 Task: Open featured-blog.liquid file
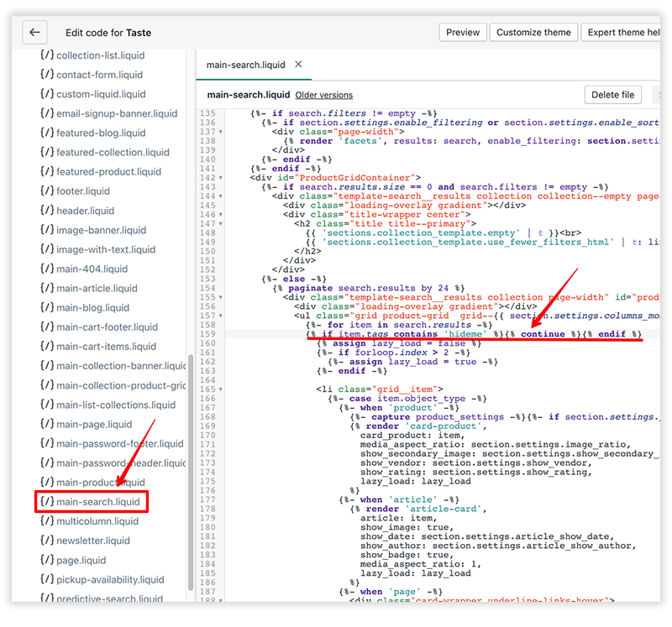pos(93,133)
